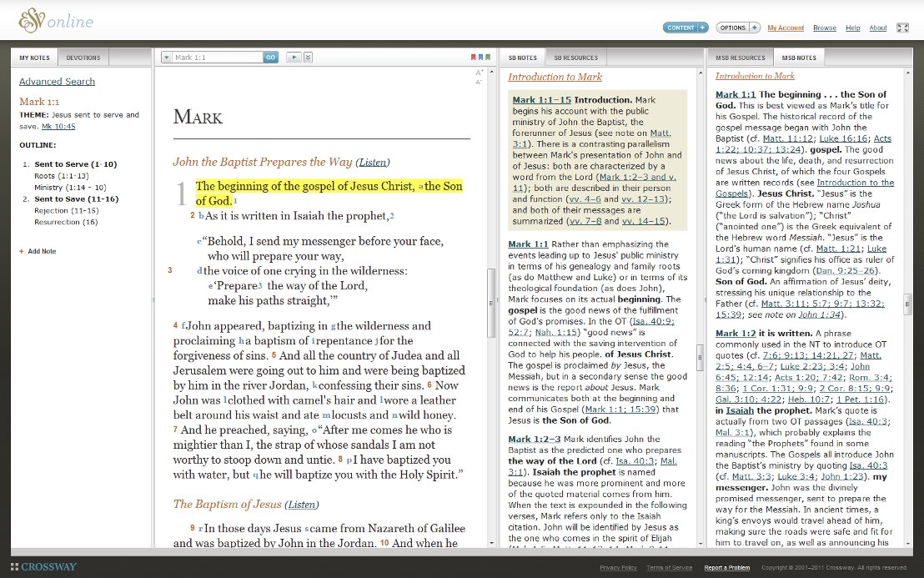The height and width of the screenshot is (578, 924).
Task: Click scroll-up arrow in SB Notes pane
Action: 700,73
